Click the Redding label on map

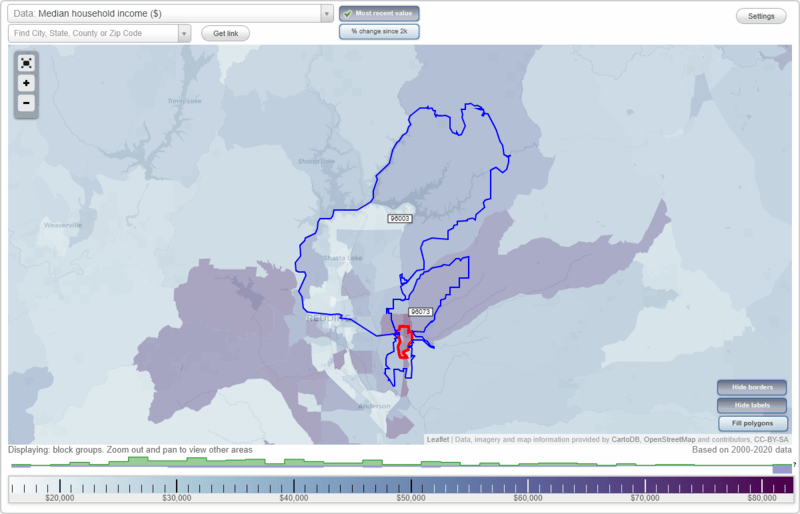(x=327, y=319)
